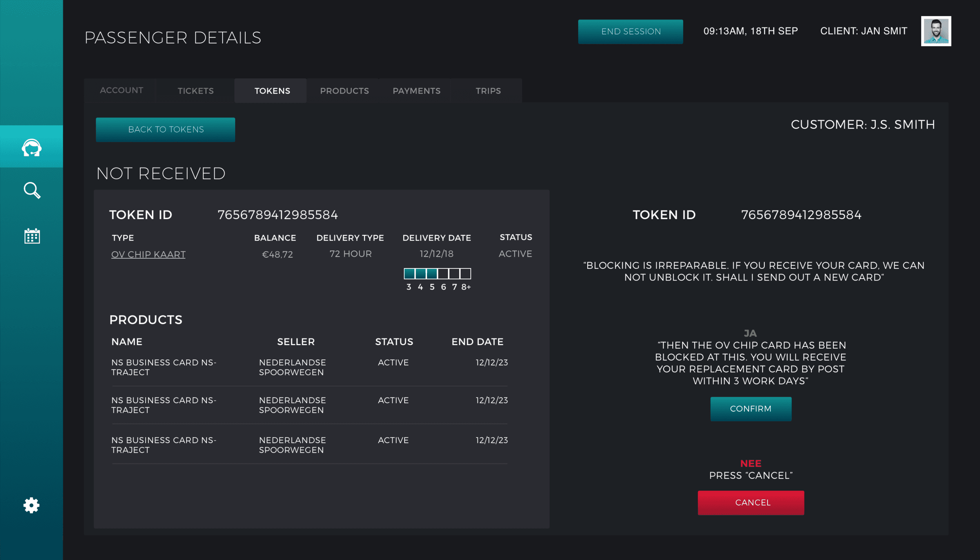Switch to the Account tab

pos(122,91)
